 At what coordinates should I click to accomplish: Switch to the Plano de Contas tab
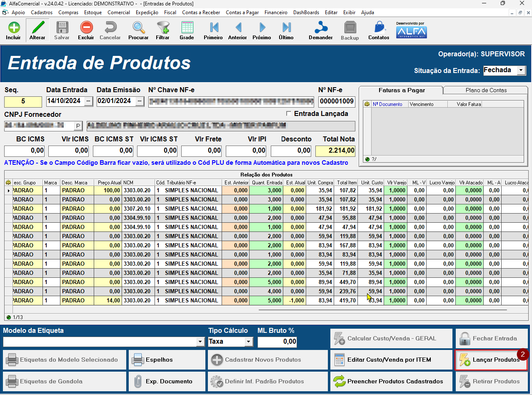[x=485, y=90]
